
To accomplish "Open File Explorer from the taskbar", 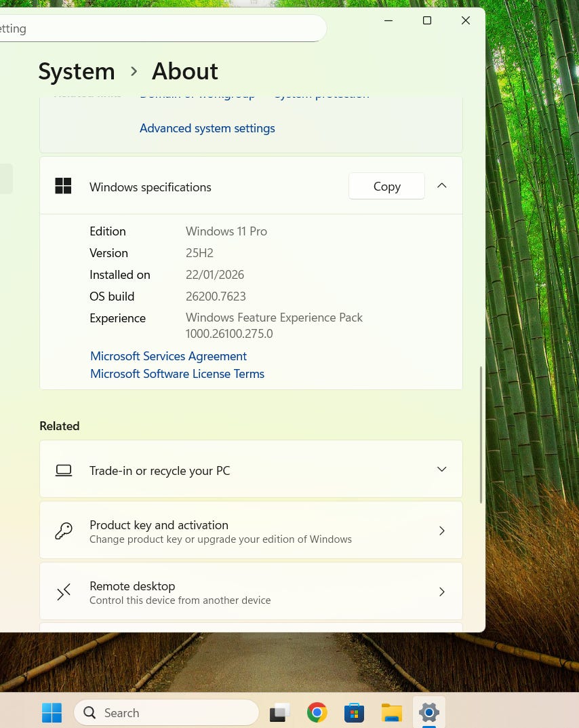I will coord(391,712).
